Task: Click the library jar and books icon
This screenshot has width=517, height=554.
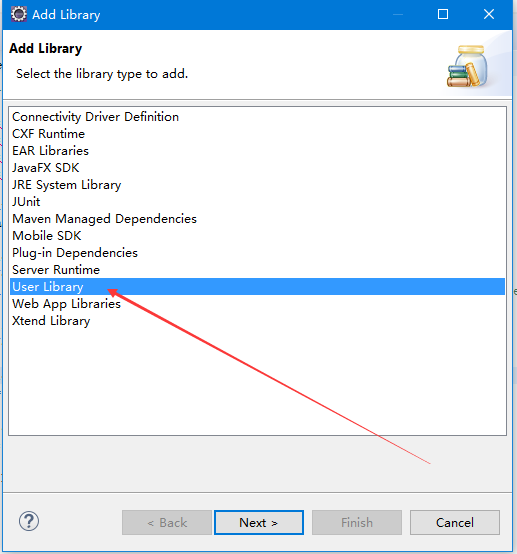Action: point(467,66)
